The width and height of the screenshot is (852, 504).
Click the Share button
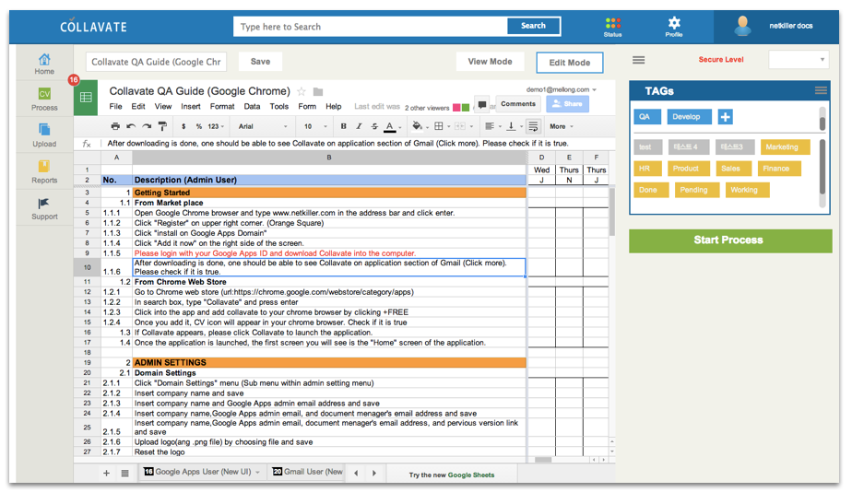coord(567,104)
